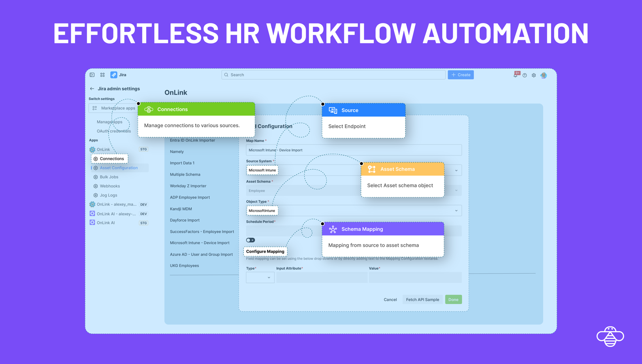Click the green Done button
This screenshot has height=364, width=642.
tap(453, 300)
